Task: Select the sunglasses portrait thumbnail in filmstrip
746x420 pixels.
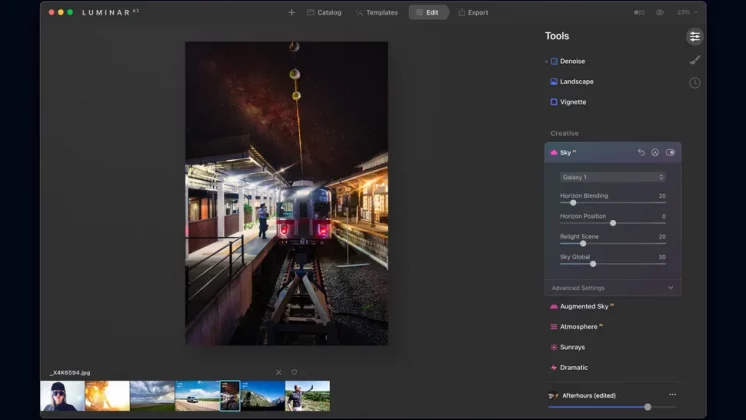Action: click(x=62, y=396)
